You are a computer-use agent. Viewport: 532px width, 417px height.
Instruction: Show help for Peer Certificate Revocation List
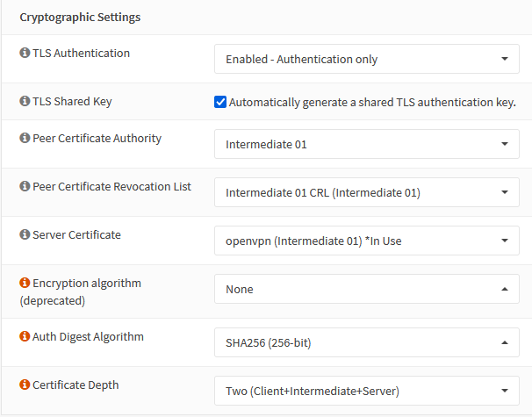click(25, 186)
